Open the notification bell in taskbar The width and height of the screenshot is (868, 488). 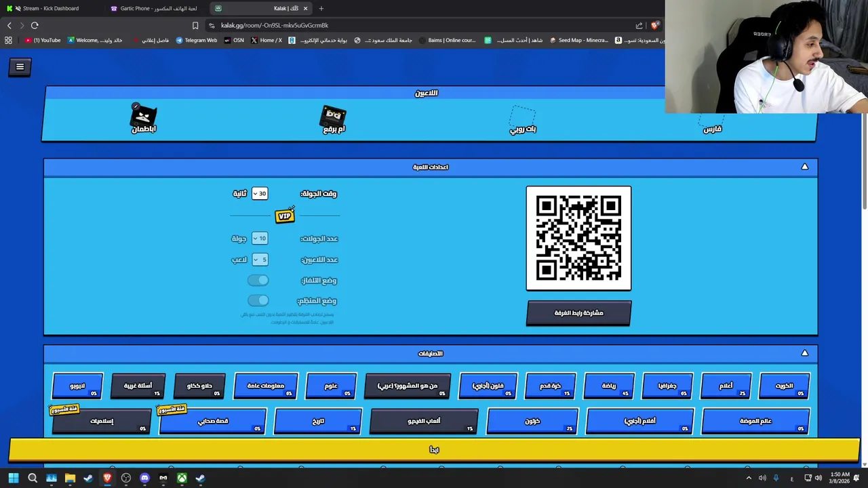(x=857, y=478)
